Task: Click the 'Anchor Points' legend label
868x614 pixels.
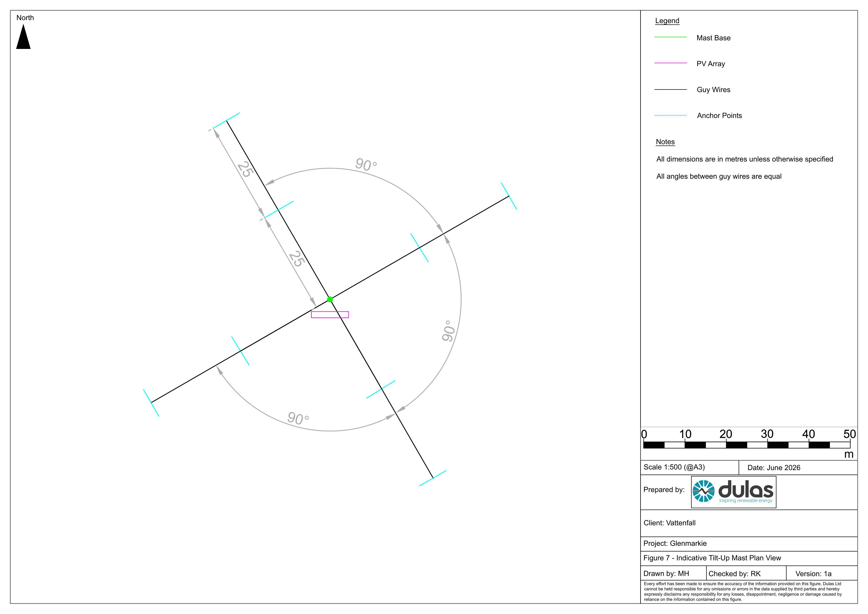Action: [x=719, y=116]
